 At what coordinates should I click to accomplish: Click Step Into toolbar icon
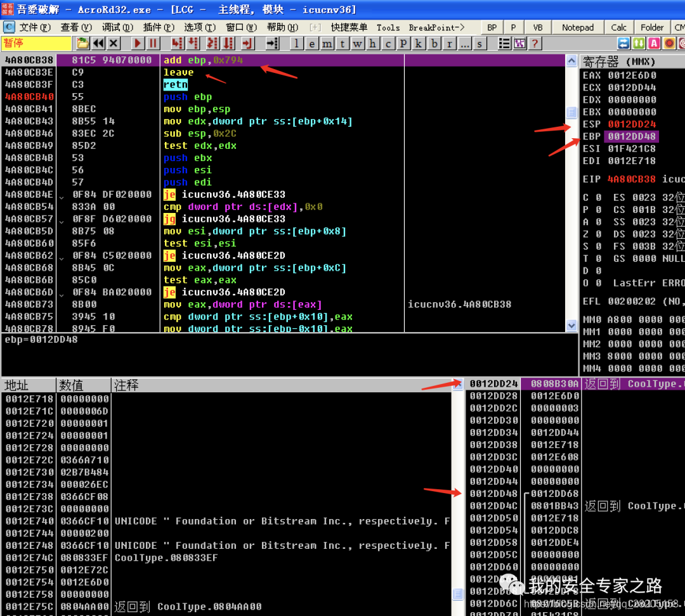[x=178, y=43]
